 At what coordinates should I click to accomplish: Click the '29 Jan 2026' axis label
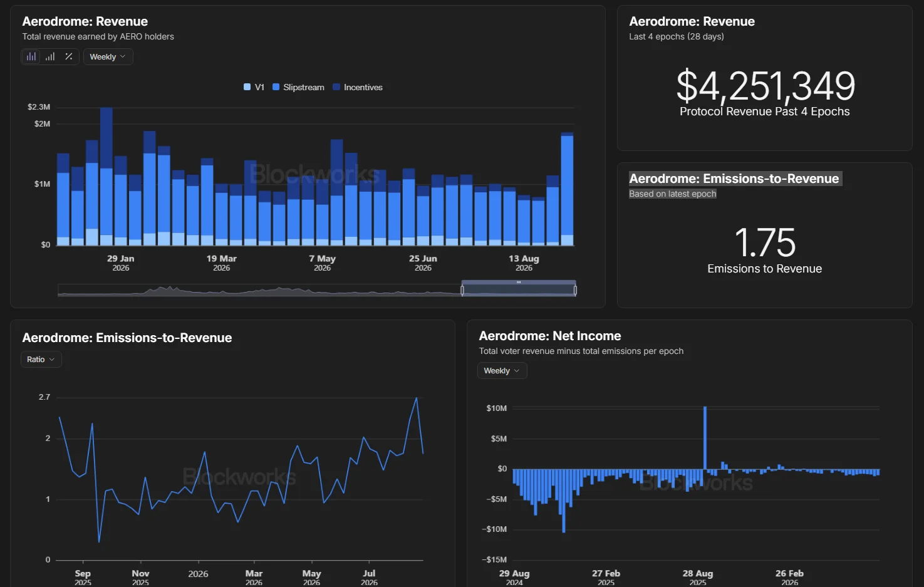121,262
